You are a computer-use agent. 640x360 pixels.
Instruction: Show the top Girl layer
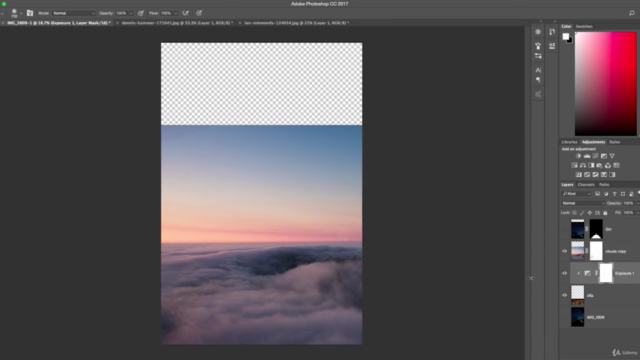coord(565,229)
